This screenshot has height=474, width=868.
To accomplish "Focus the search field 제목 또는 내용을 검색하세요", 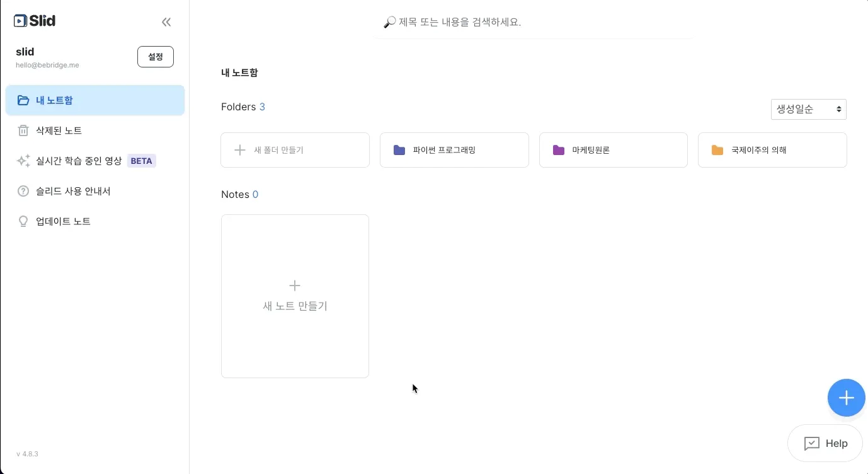I will tap(535, 23).
